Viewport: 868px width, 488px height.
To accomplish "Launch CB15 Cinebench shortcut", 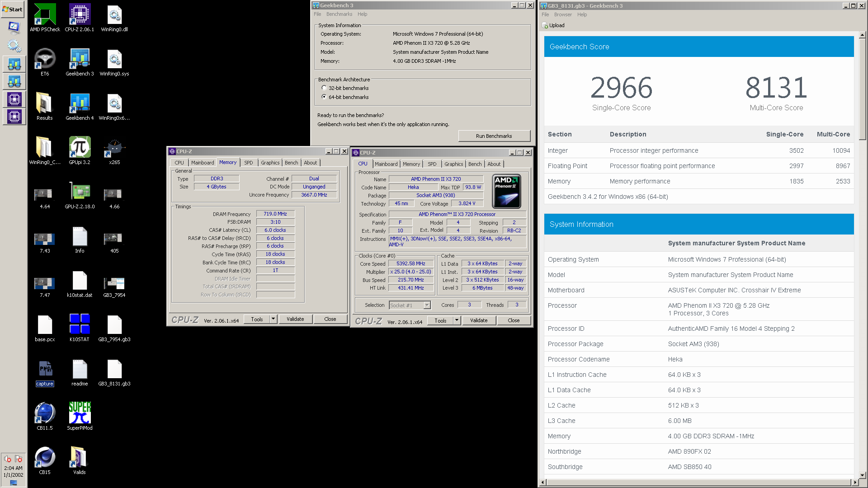I will pyautogui.click(x=45, y=460).
